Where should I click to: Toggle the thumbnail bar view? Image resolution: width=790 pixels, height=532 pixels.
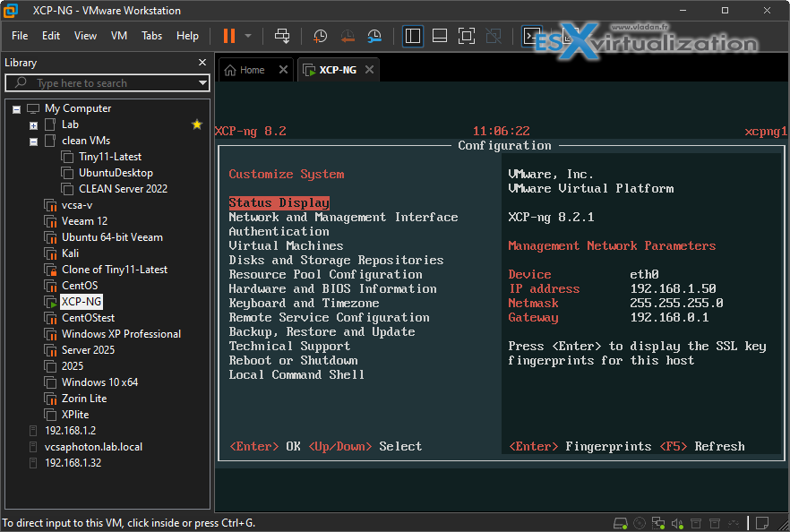click(x=440, y=36)
